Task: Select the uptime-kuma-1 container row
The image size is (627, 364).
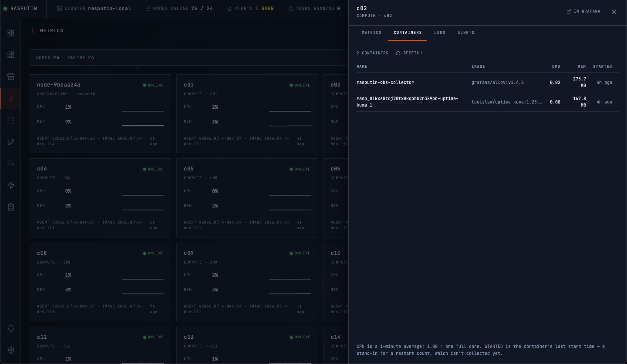Action: click(x=488, y=102)
